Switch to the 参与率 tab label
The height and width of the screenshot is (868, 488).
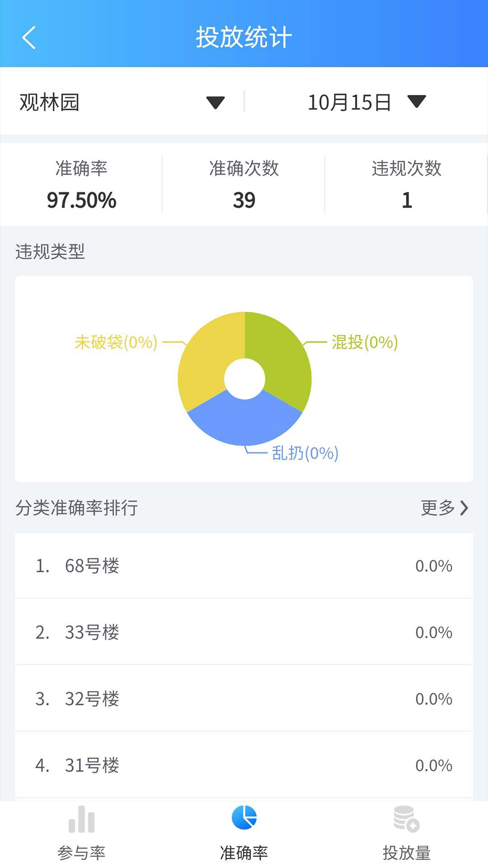[81, 853]
